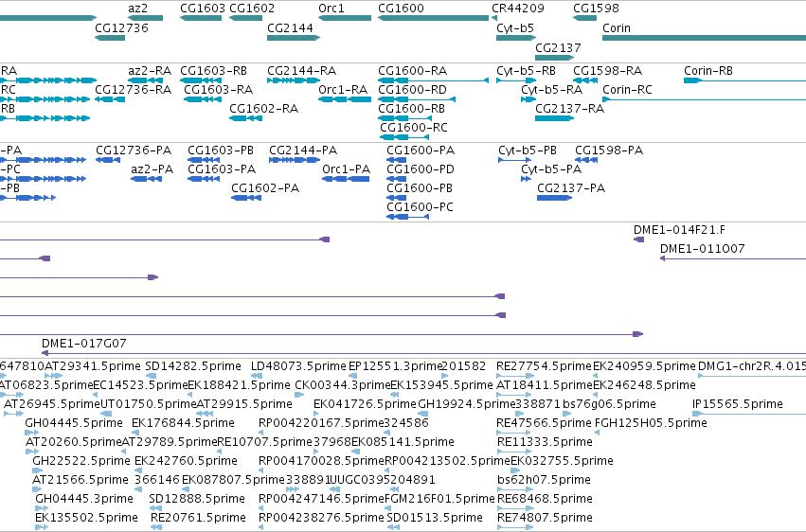Click the DME1-011O07 BAC label
This screenshot has height=532, width=806.
pos(702,249)
